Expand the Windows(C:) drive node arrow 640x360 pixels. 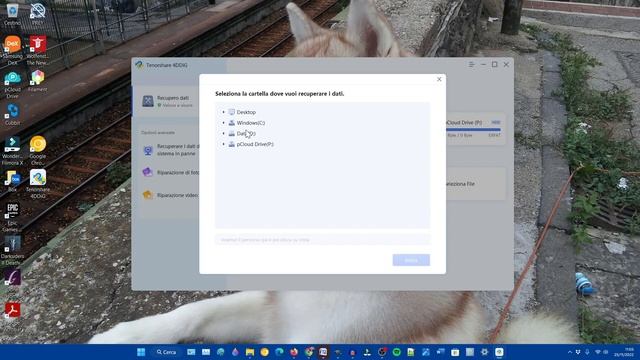click(x=223, y=122)
